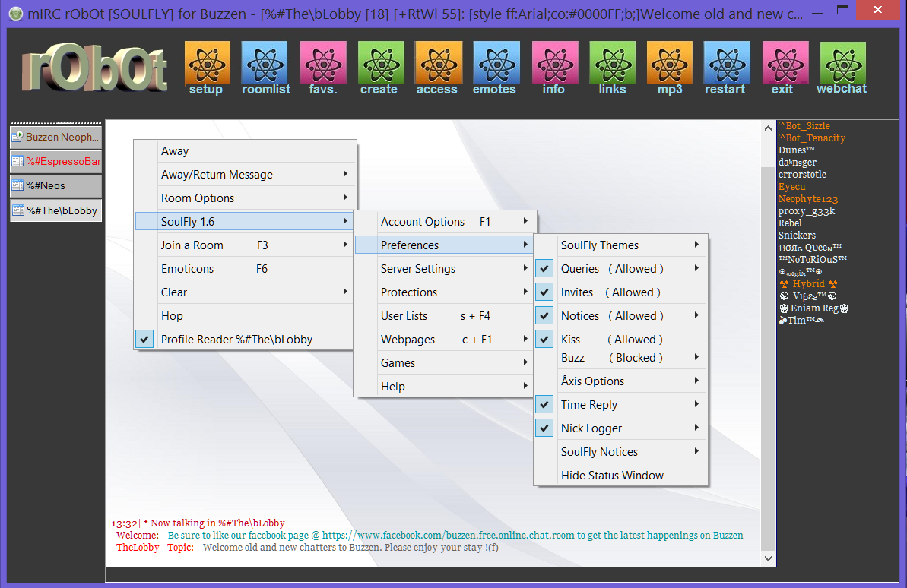This screenshot has width=907, height=588.
Task: Open the setup toolbar icon
Action: [x=207, y=68]
